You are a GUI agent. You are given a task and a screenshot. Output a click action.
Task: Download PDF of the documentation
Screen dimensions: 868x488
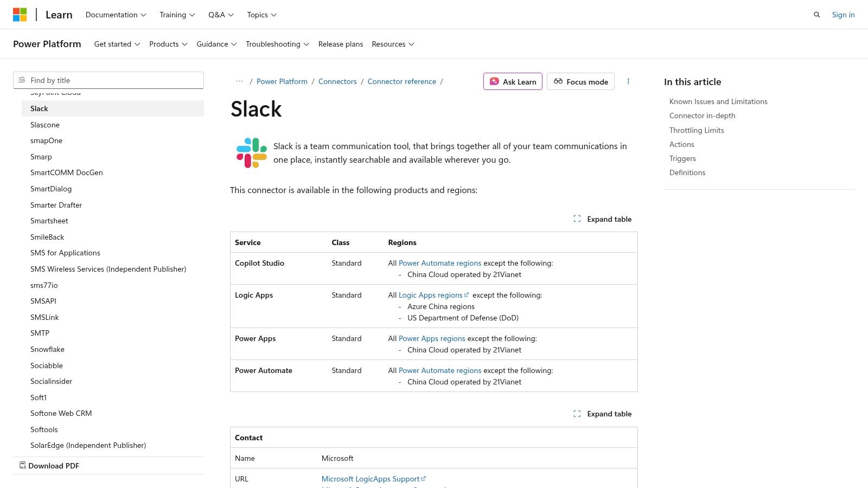[x=49, y=466]
